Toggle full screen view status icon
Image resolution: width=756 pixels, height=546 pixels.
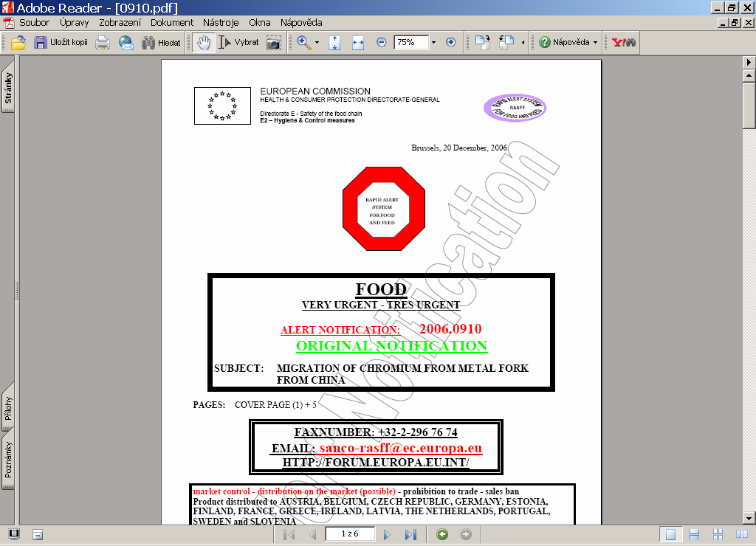[x=14, y=534]
